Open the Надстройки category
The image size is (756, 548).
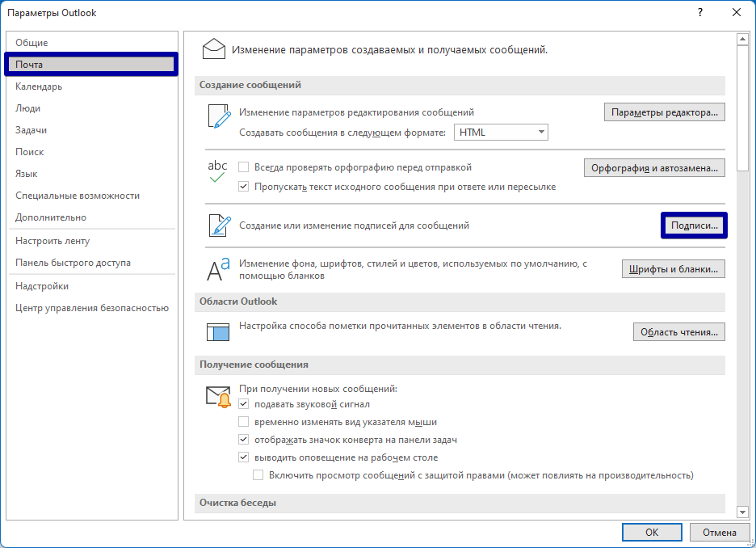[x=91, y=286]
